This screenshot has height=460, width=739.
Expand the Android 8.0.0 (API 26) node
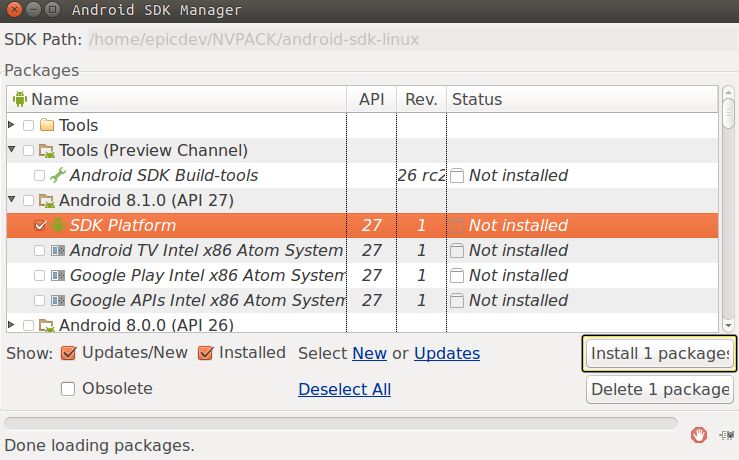pos(11,324)
